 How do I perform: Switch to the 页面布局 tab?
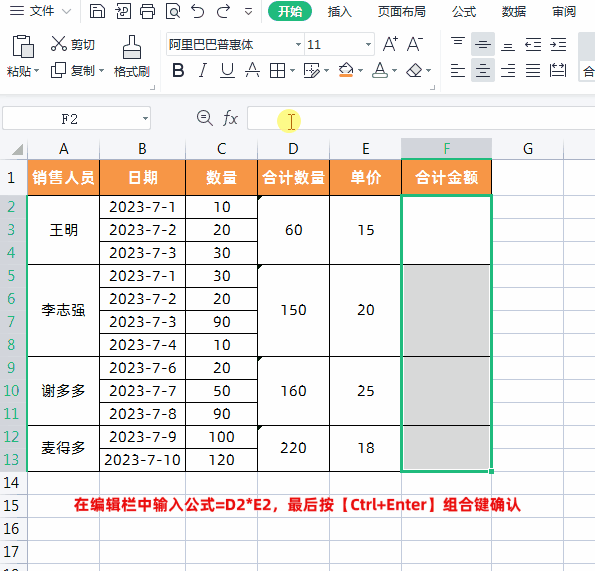[401, 12]
